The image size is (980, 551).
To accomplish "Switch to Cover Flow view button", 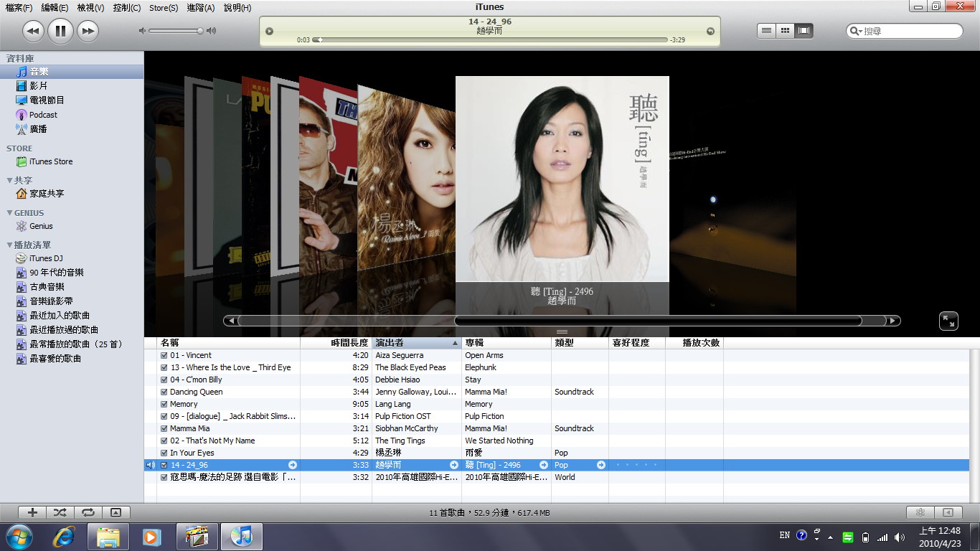I will 804,31.
